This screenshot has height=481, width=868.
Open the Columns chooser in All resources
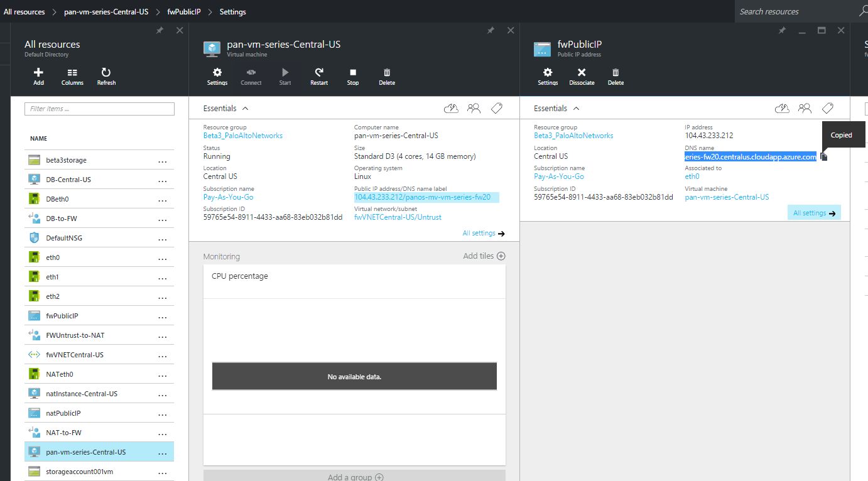(x=72, y=77)
